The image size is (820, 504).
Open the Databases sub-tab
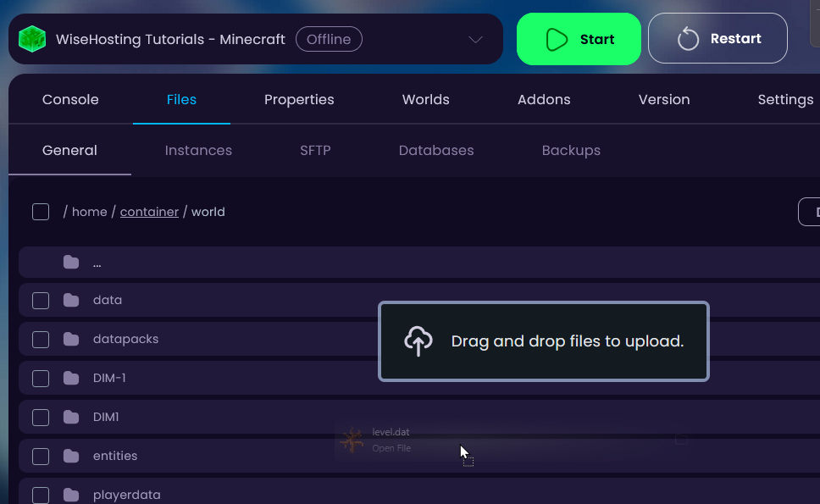tap(436, 150)
